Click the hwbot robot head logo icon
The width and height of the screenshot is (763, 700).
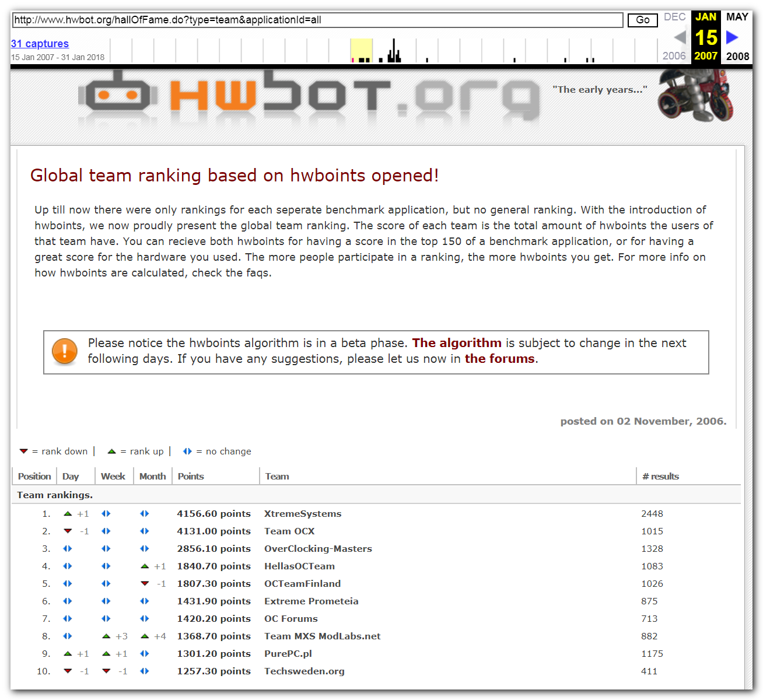[x=118, y=91]
